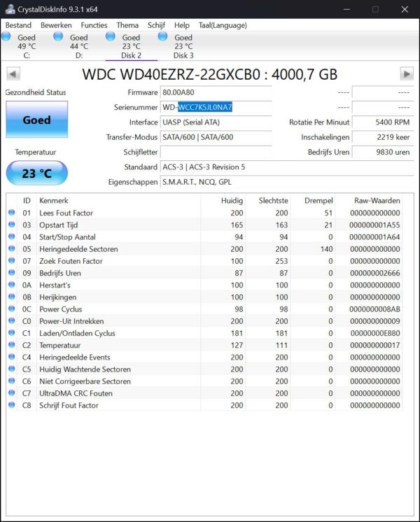Screen dimensions: 420x522
Task: Switch to drive D: tab at 44 °C
Action: tap(79, 46)
